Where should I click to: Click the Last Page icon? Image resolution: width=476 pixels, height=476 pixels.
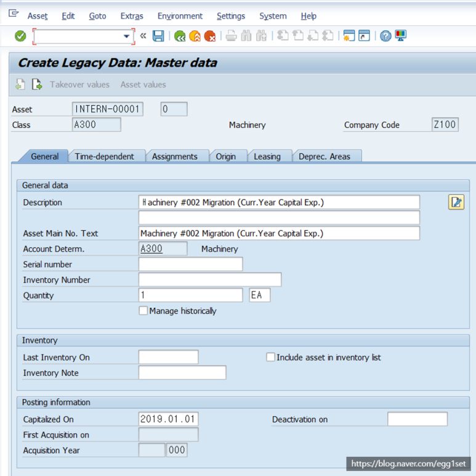point(328,36)
